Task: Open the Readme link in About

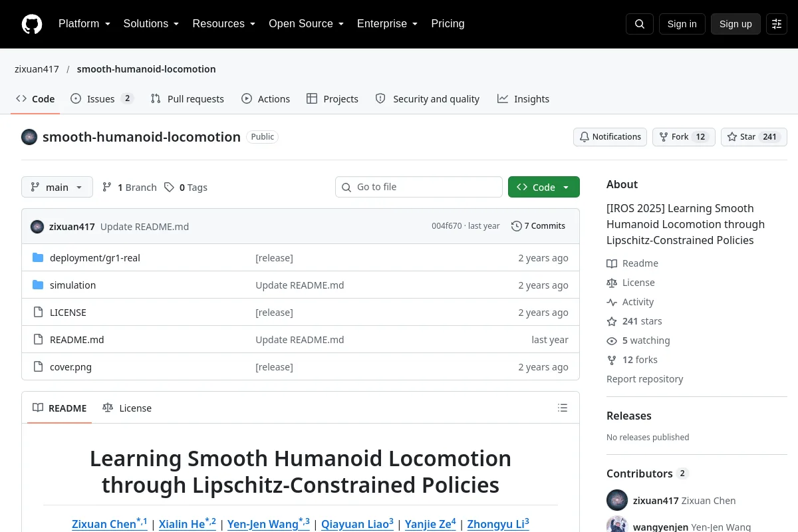Action: [x=632, y=263]
